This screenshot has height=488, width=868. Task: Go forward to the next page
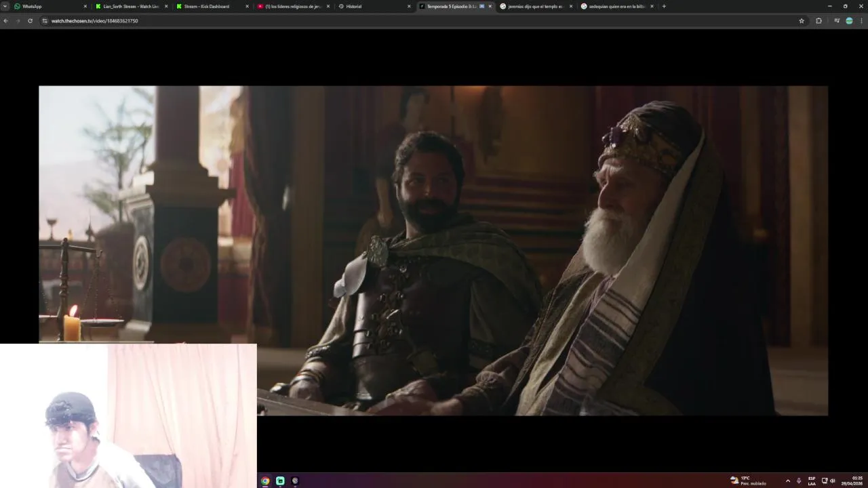coord(18,21)
